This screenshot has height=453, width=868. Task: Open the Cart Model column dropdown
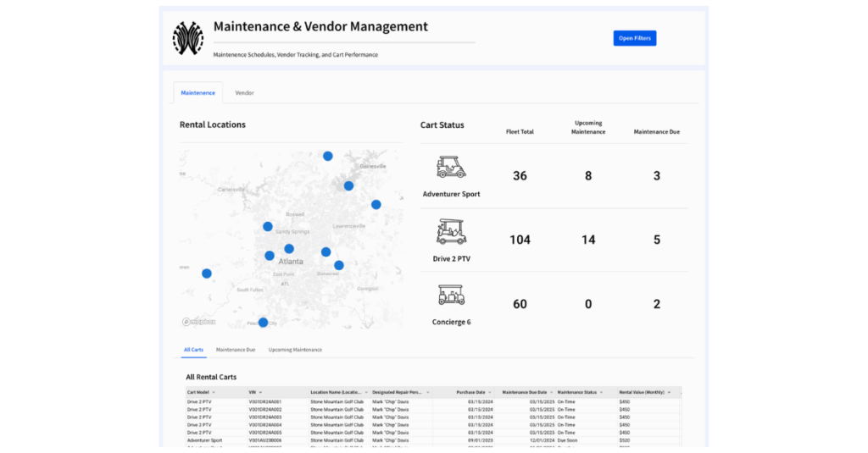(x=214, y=392)
